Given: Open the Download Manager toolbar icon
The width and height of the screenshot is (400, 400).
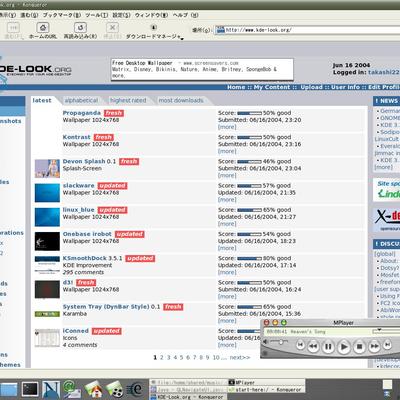Looking at the screenshot, I should point(154,28).
